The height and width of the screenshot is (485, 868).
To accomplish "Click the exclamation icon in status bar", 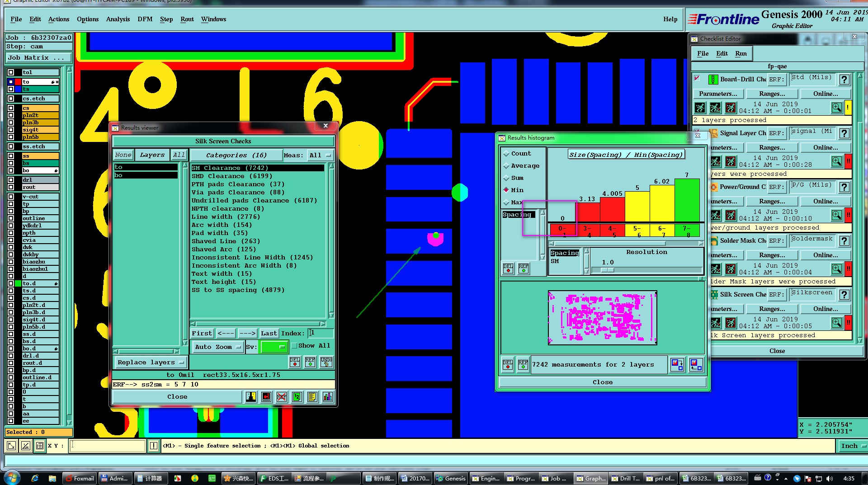I will click(x=154, y=446).
